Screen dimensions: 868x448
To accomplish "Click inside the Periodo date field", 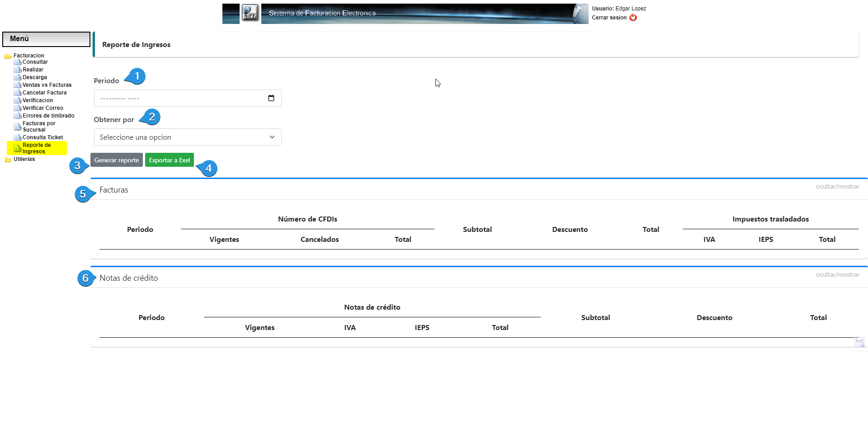I will pos(181,98).
